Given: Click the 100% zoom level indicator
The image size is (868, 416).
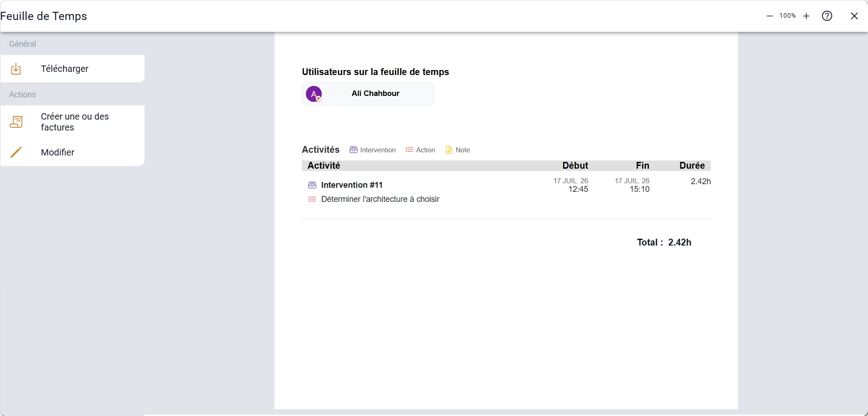Looking at the screenshot, I should pyautogui.click(x=788, y=16).
